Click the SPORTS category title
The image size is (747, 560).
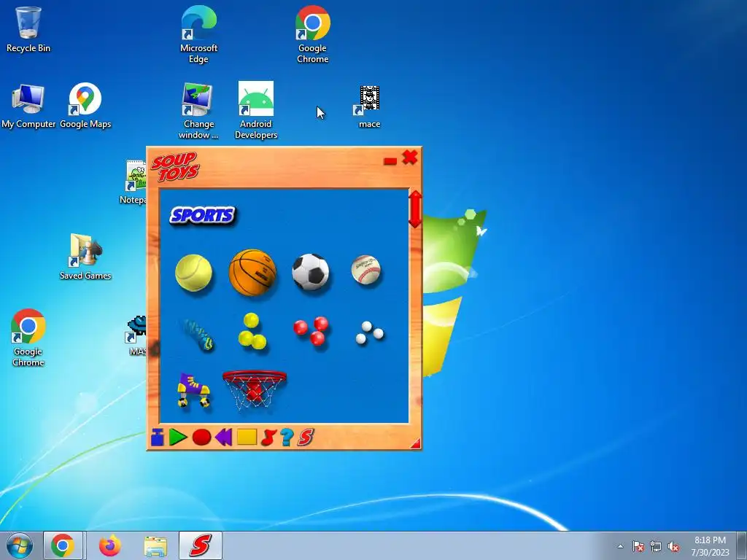click(x=203, y=215)
